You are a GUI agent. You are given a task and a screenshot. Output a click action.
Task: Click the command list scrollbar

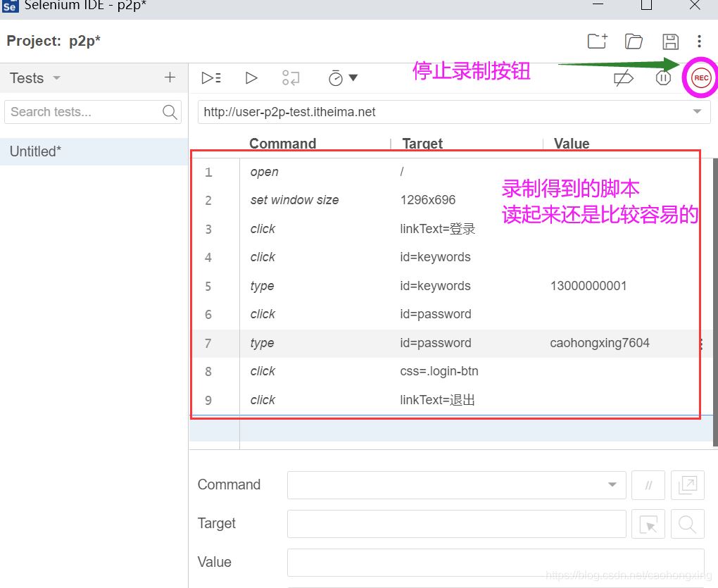(715, 302)
